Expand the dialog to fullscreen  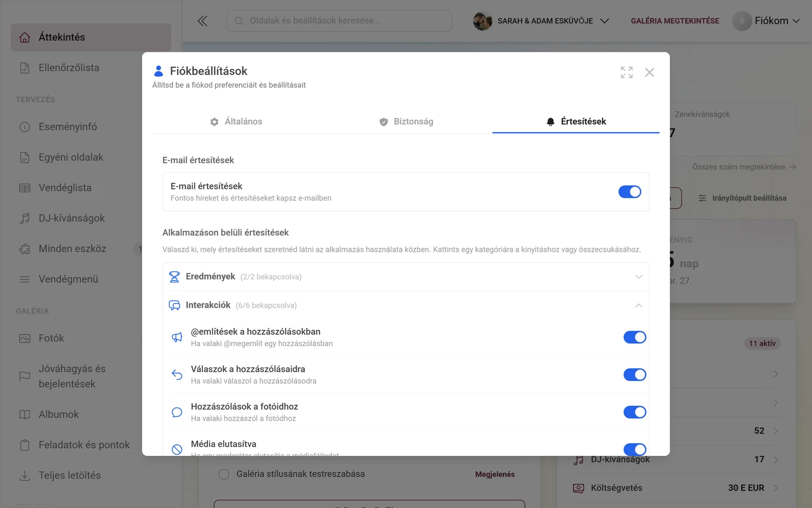click(x=626, y=72)
